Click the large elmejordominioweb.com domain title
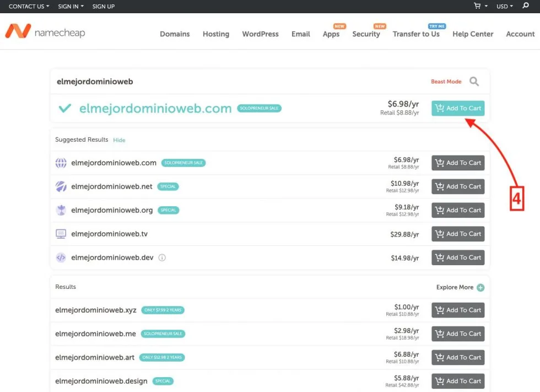 (155, 108)
